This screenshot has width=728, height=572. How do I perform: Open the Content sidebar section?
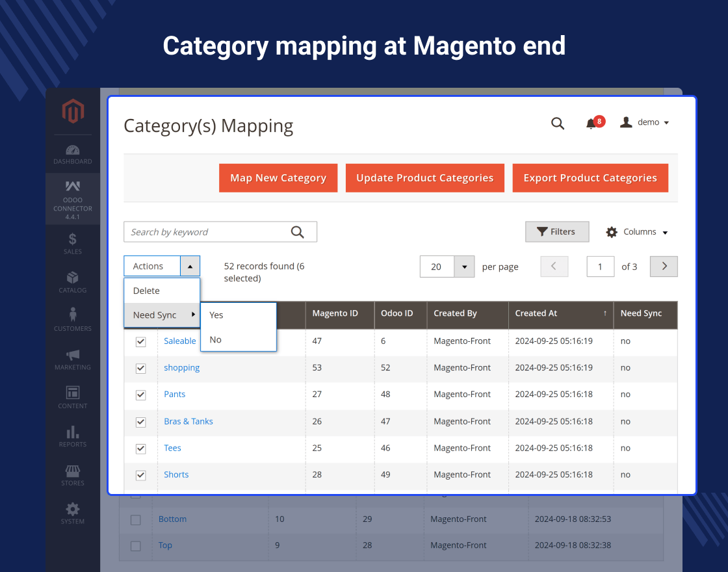coord(72,398)
